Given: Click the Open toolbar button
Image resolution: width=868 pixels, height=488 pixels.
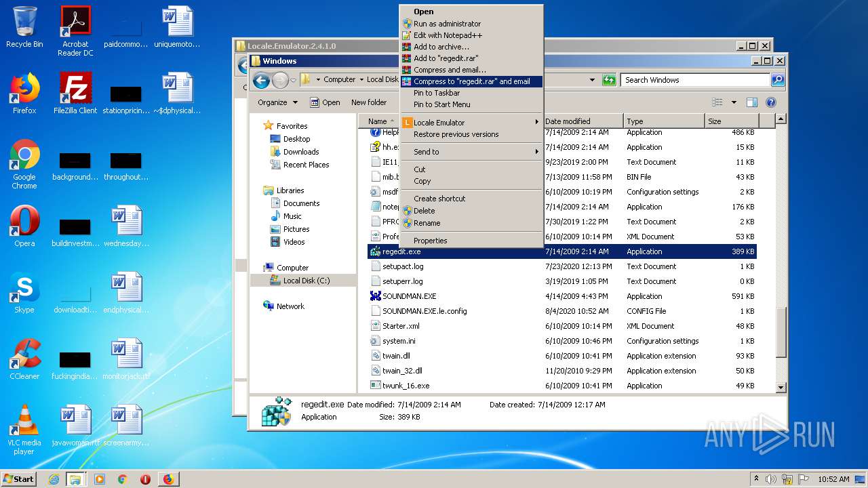Looking at the screenshot, I should click(325, 102).
